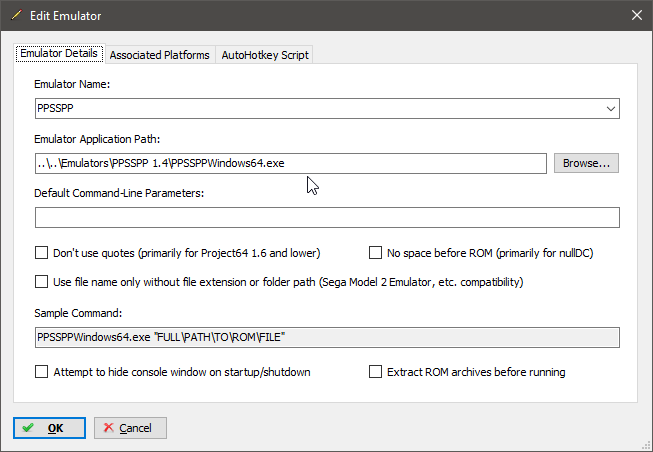Tick No space before ROM checkbox
The image size is (653, 452).
tap(375, 253)
